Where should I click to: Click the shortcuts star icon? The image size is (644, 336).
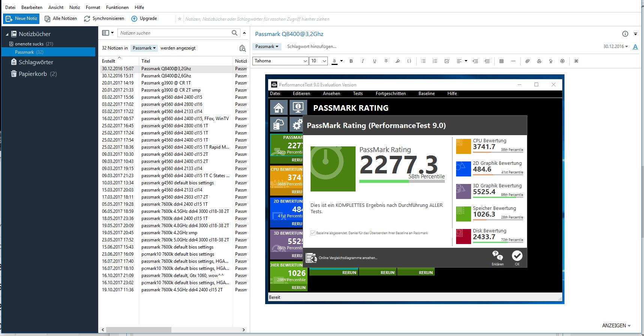(180, 19)
